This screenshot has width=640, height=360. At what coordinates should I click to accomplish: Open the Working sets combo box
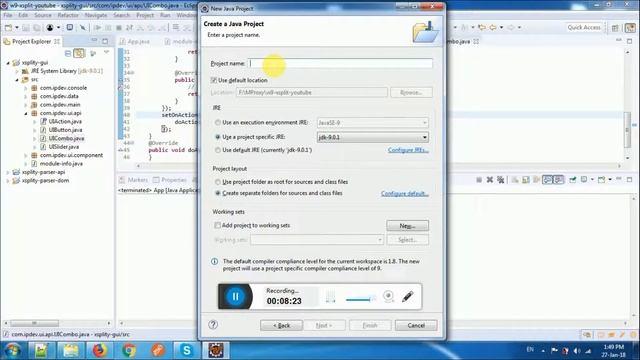(x=317, y=240)
